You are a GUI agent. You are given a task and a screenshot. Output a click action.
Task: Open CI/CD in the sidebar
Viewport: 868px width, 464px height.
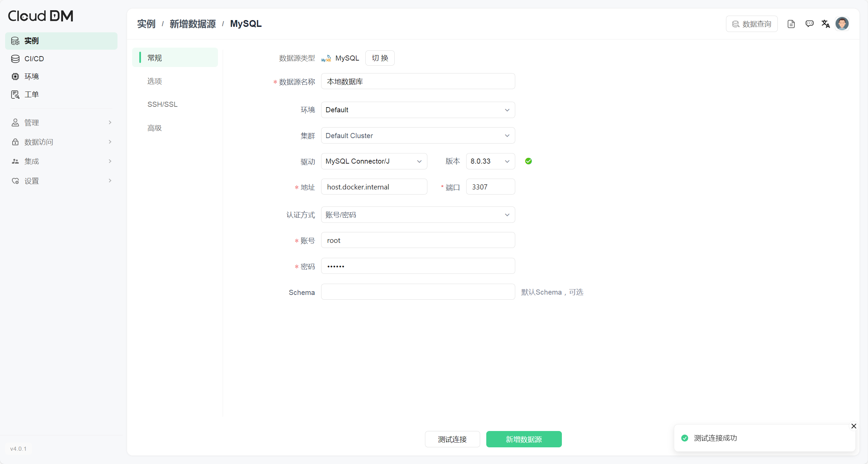point(61,59)
